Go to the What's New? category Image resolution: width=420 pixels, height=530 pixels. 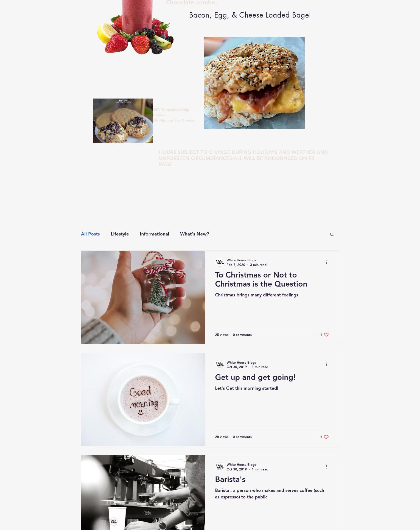pyautogui.click(x=194, y=234)
